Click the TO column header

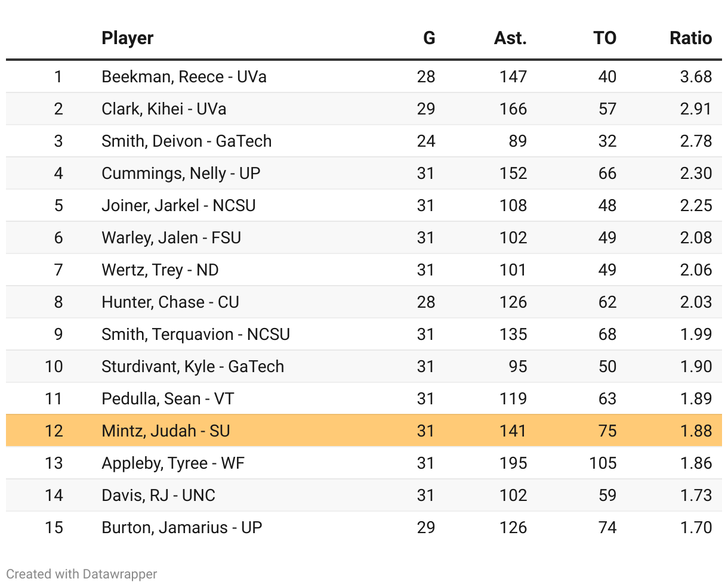(604, 38)
